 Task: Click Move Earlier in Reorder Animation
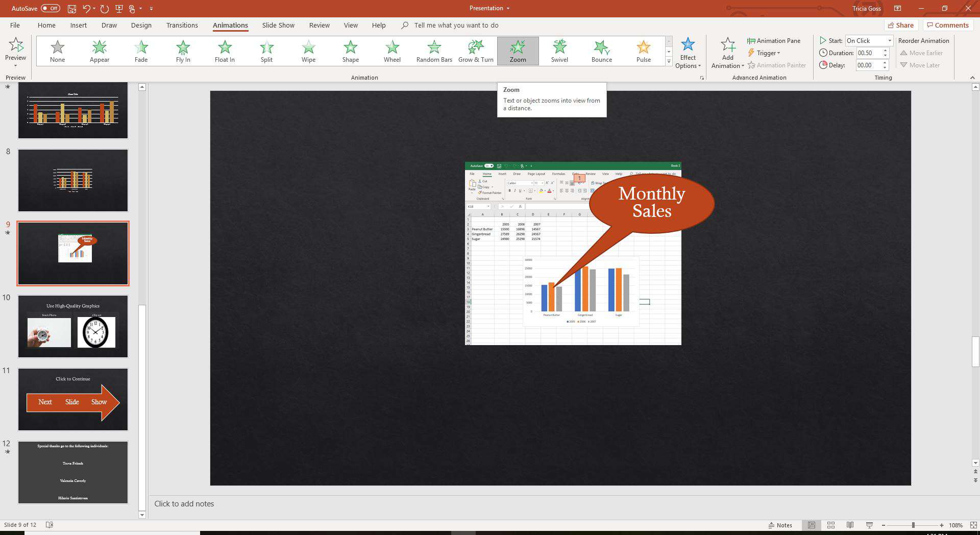[921, 53]
